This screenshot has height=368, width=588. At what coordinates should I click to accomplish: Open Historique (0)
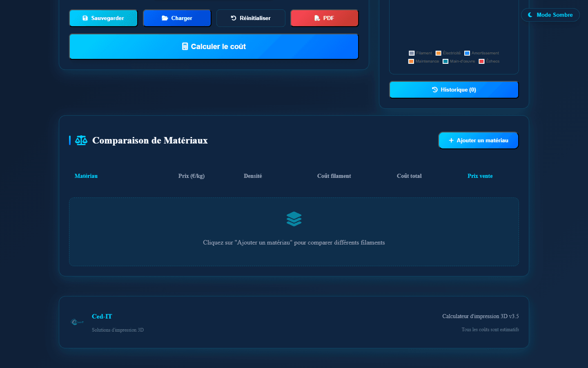click(454, 90)
